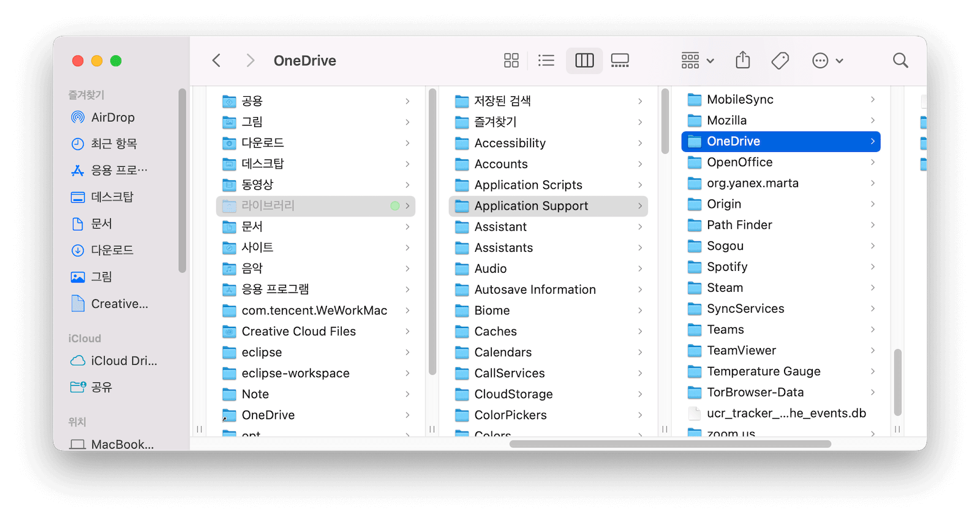Open the group-by options dropdown
This screenshot has width=980, height=521.
(x=698, y=60)
